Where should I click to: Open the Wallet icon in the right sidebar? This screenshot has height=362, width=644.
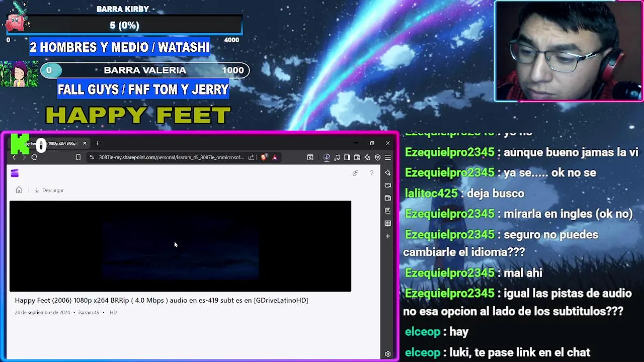387,198
